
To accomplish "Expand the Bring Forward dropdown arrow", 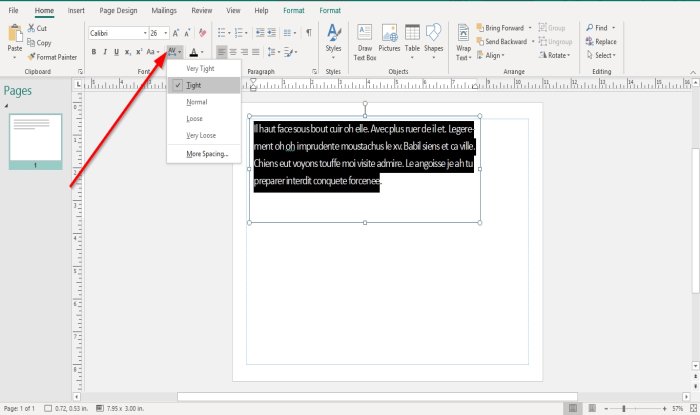I will tap(530, 28).
